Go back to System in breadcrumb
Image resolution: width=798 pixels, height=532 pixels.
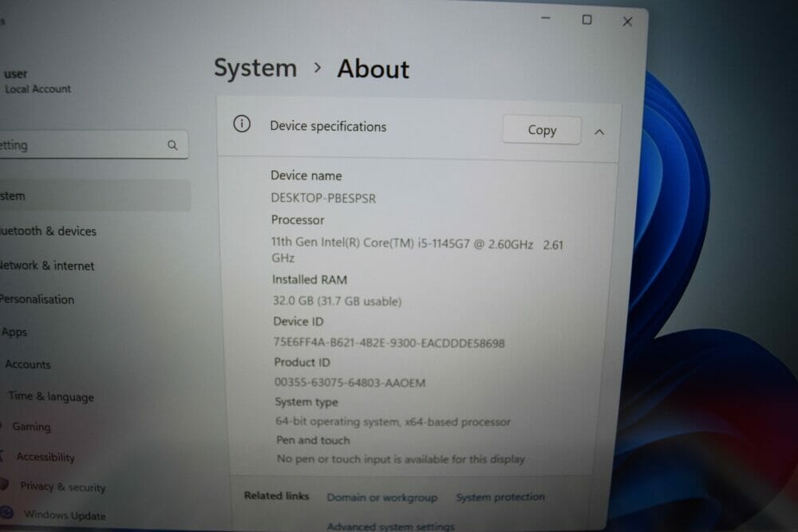[x=255, y=68]
